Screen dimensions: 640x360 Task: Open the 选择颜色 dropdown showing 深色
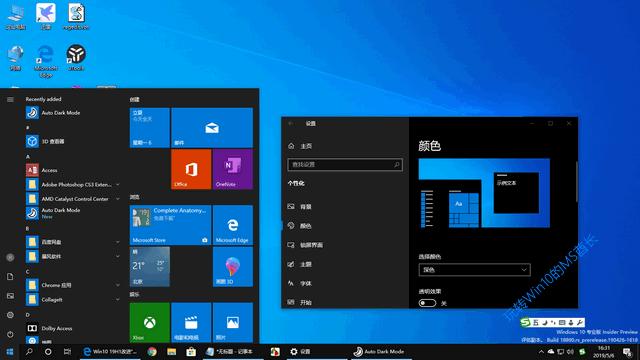474,269
